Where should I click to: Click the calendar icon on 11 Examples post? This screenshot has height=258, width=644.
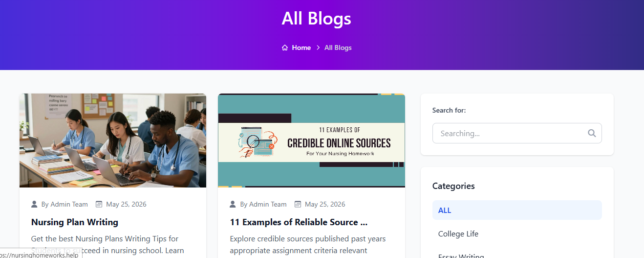click(x=298, y=204)
